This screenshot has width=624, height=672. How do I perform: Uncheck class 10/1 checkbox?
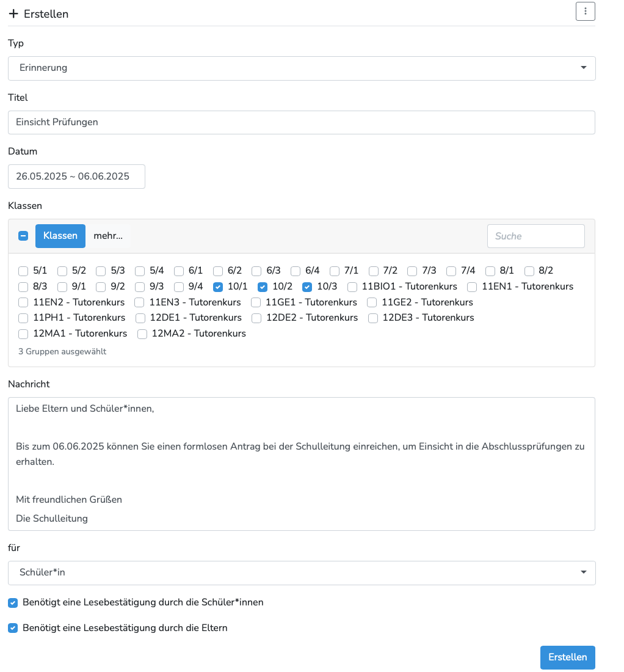[x=218, y=287]
